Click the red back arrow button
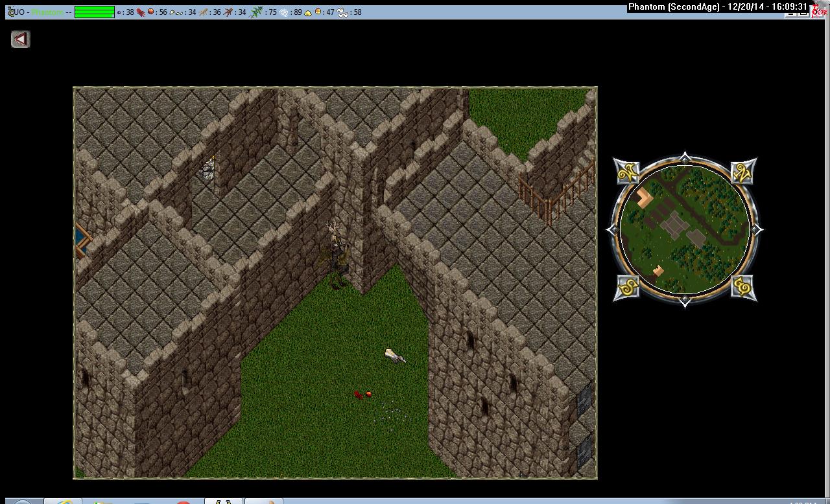Viewport: 830px width, 504px height. [x=21, y=40]
